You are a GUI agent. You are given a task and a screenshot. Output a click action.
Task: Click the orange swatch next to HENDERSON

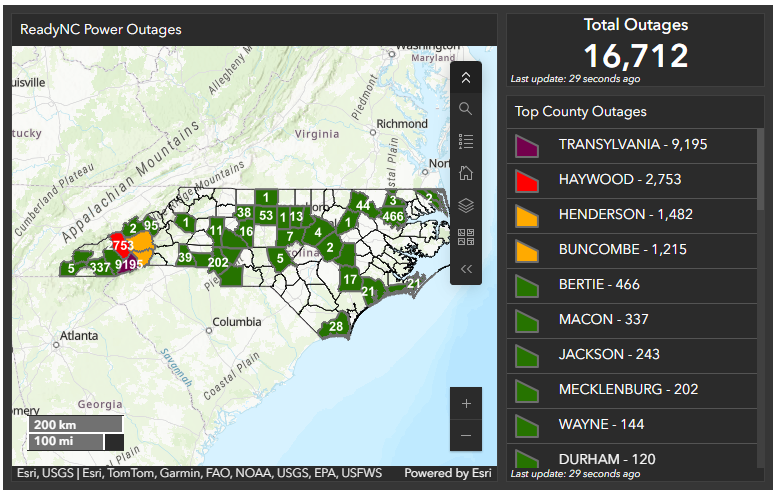(527, 215)
